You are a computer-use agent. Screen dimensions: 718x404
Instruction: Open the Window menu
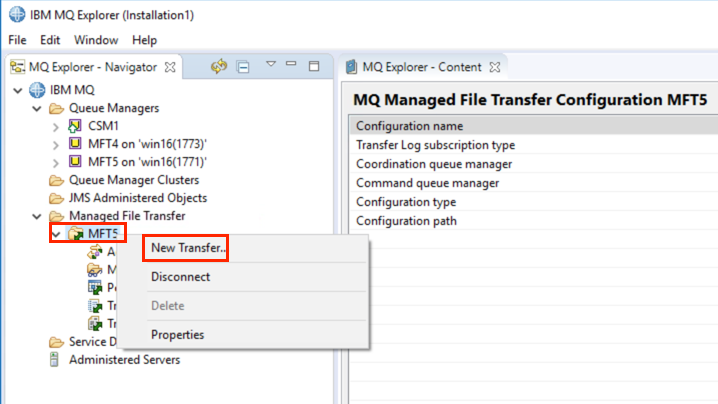(x=96, y=40)
